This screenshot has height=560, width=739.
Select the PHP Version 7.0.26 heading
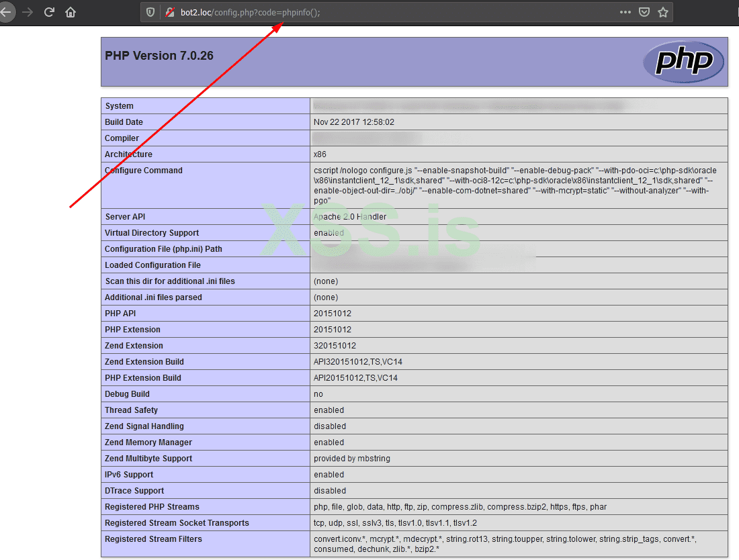159,56
